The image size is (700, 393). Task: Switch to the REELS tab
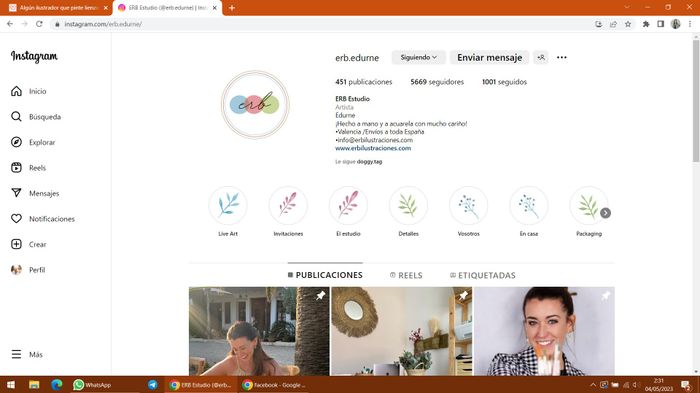click(x=406, y=275)
